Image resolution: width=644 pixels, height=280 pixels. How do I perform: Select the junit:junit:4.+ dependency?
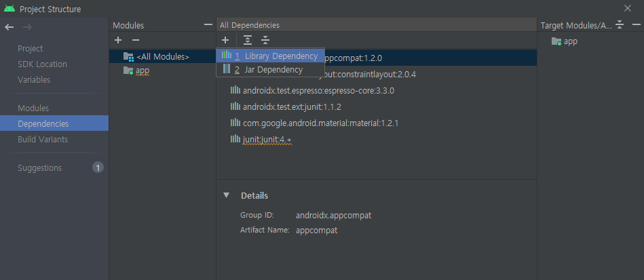[267, 140]
